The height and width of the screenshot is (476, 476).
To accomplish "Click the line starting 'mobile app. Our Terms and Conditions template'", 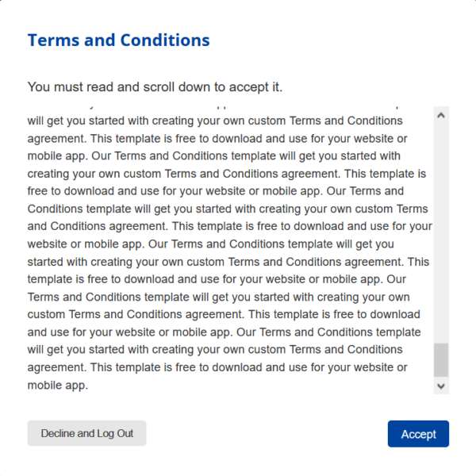I will [x=214, y=156].
